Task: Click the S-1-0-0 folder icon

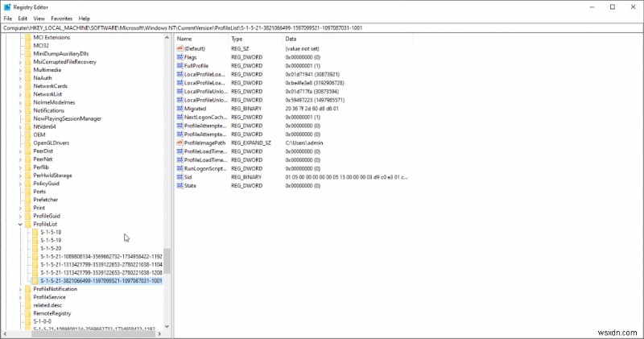Action: click(x=28, y=321)
